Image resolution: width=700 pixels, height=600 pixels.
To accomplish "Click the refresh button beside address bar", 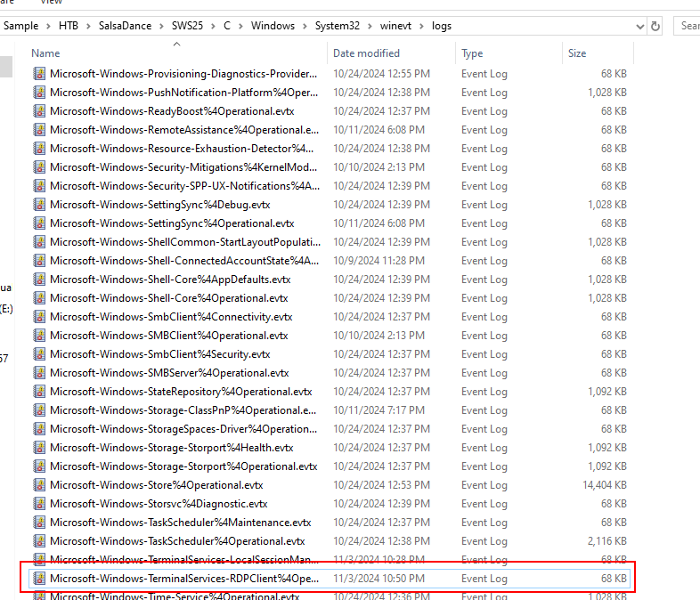I will (655, 26).
